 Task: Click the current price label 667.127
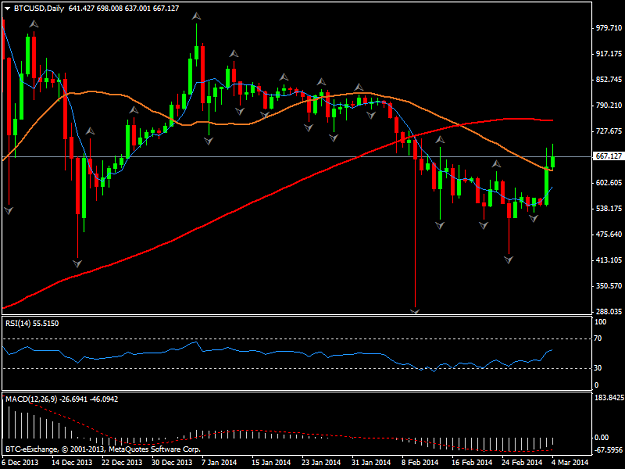608,156
